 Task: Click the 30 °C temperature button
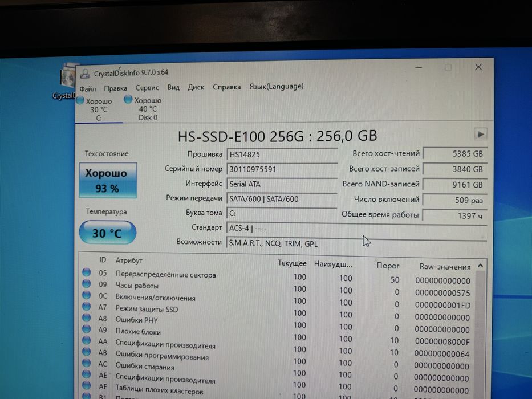(x=108, y=233)
